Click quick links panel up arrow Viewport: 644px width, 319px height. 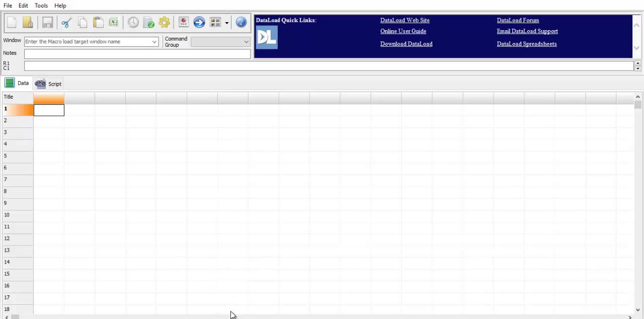coord(637,24)
